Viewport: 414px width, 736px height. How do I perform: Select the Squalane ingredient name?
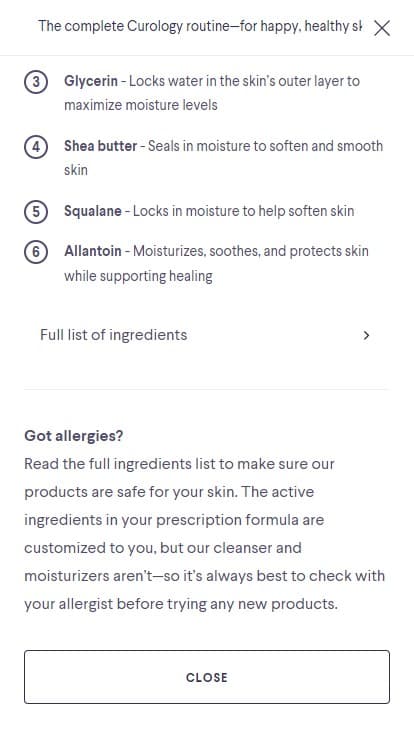point(92,211)
